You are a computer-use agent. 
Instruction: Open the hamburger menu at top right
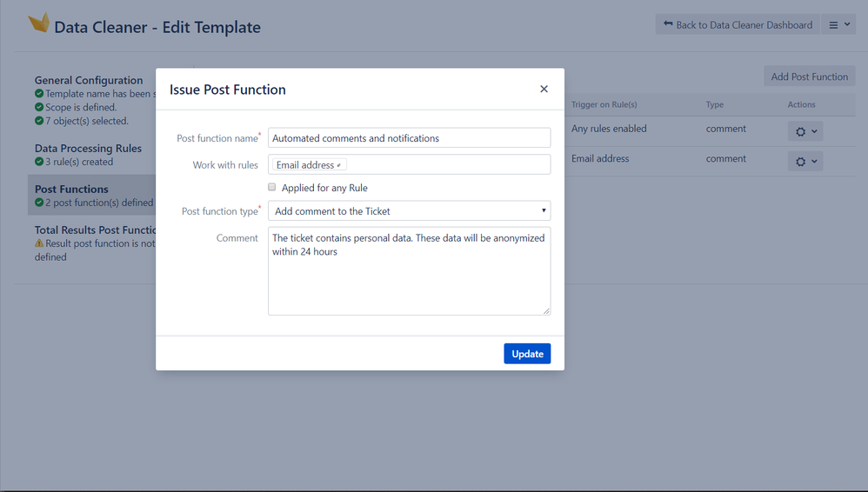838,25
